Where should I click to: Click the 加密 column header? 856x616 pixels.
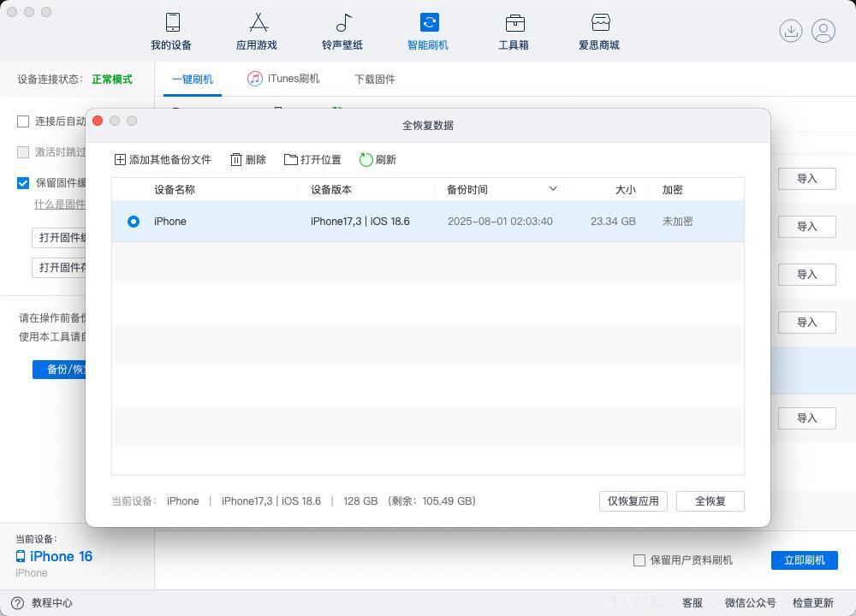point(673,189)
